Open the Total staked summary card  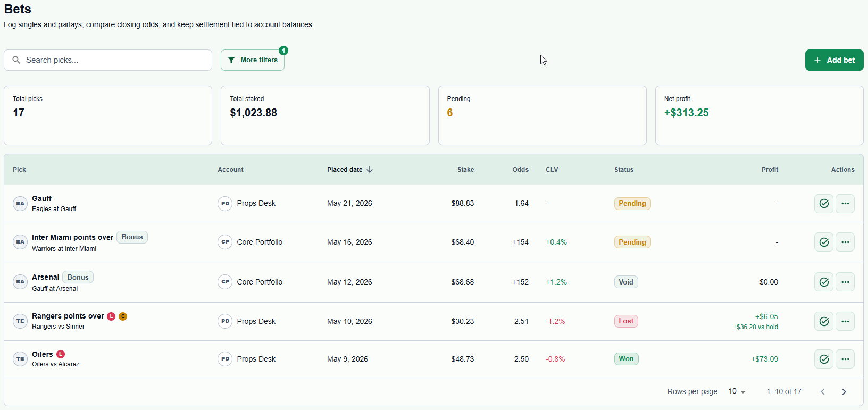pos(325,115)
